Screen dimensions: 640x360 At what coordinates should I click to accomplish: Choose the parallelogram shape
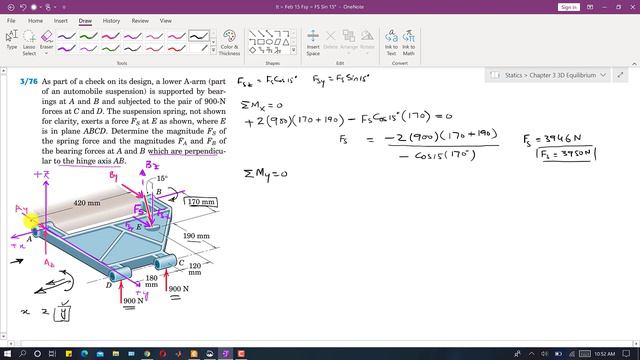coord(278,42)
